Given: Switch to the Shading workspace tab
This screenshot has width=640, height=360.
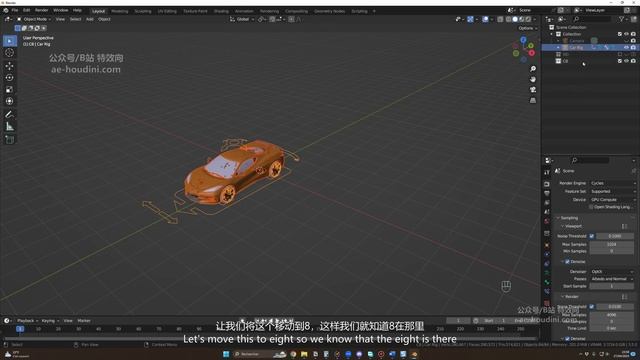Looking at the screenshot, I should pos(221,11).
